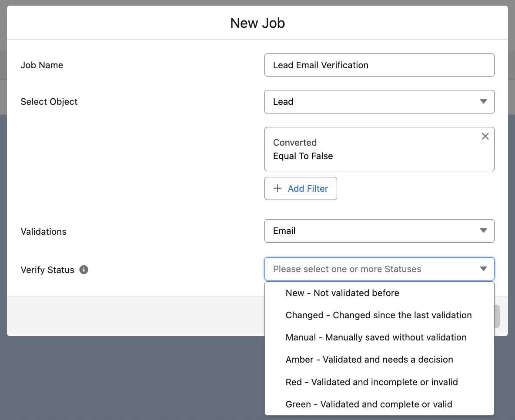Click the plus icon in Add Filter
Viewport: 515px width, 420px height.
277,189
